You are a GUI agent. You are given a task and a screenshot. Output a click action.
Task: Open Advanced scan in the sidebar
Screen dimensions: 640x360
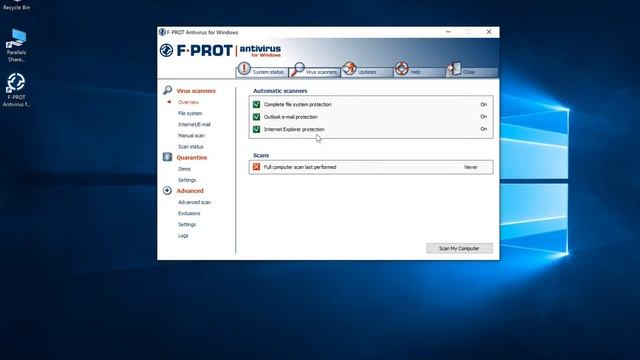(194, 202)
